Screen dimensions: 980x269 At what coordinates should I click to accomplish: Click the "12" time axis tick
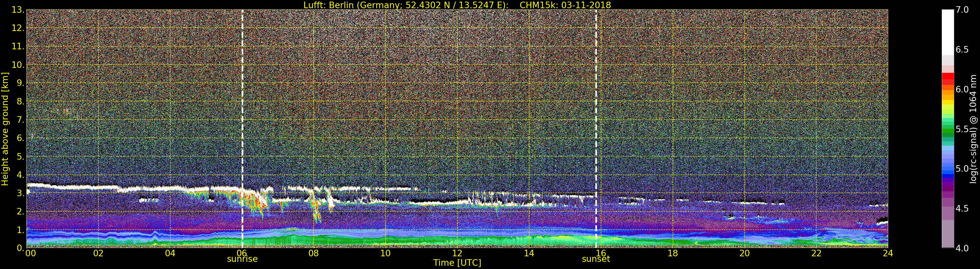tap(457, 253)
